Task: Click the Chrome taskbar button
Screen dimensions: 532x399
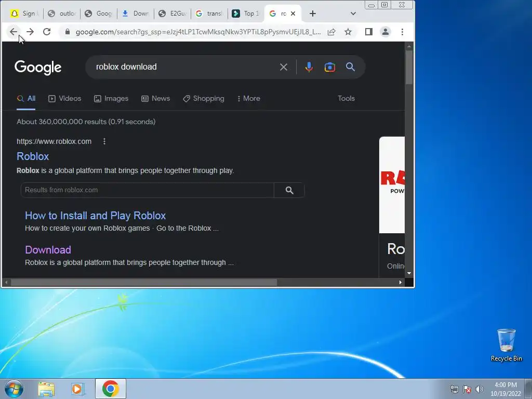Action: point(111,389)
